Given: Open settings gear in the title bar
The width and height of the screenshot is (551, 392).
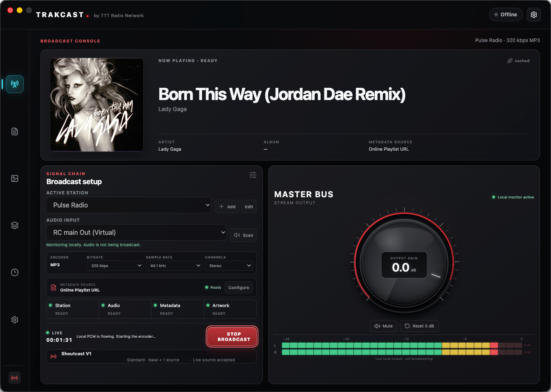Looking at the screenshot, I should (x=534, y=15).
